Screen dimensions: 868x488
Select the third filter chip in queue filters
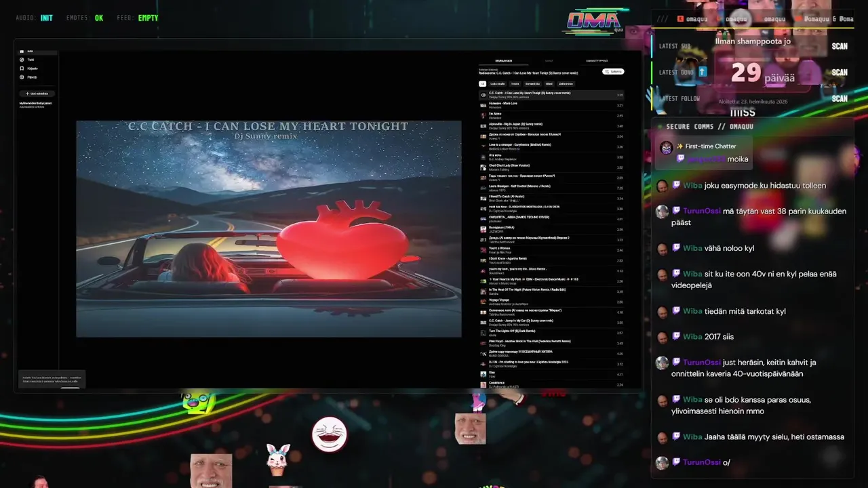(515, 84)
